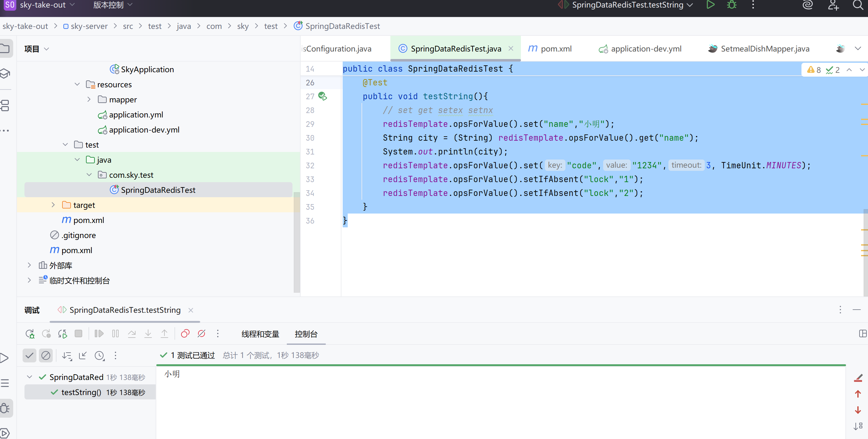
Task: Step into in debugger toolbar
Action: [x=148, y=334]
